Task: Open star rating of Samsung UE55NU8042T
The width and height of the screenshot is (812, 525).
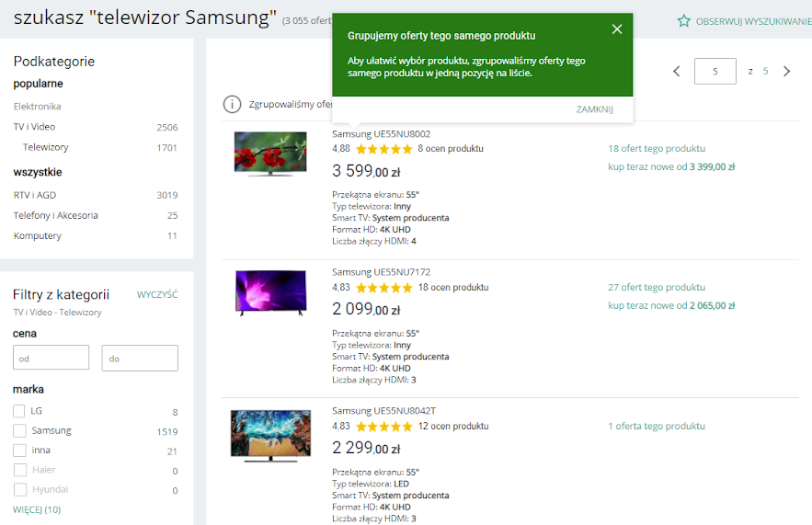Action: click(x=383, y=427)
